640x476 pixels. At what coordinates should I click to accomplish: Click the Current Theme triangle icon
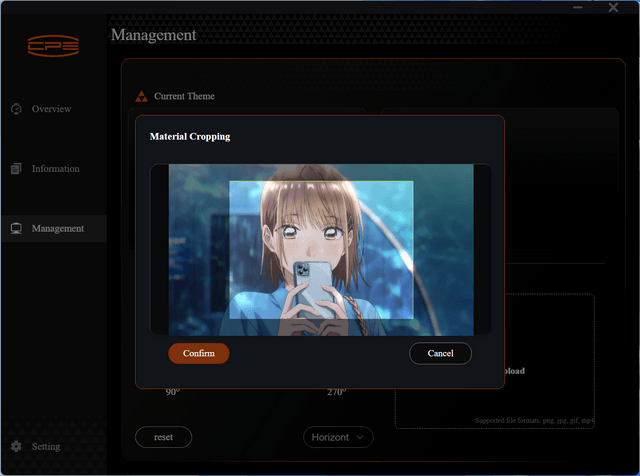coord(142,96)
